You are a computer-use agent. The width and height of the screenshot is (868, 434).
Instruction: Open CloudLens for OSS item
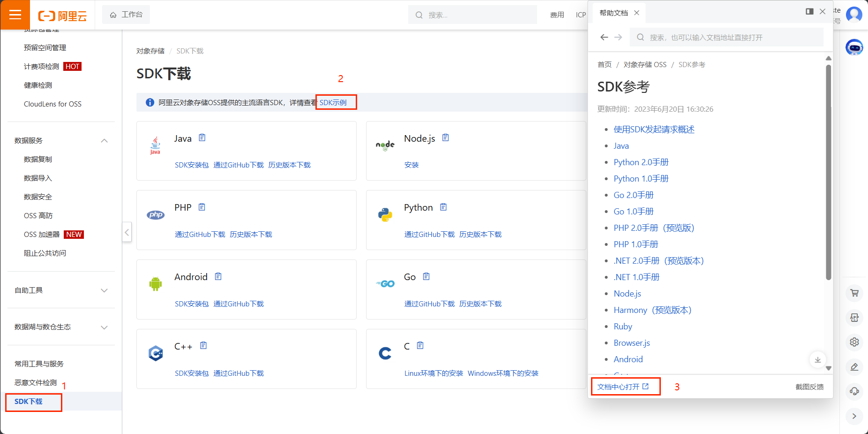(x=52, y=104)
